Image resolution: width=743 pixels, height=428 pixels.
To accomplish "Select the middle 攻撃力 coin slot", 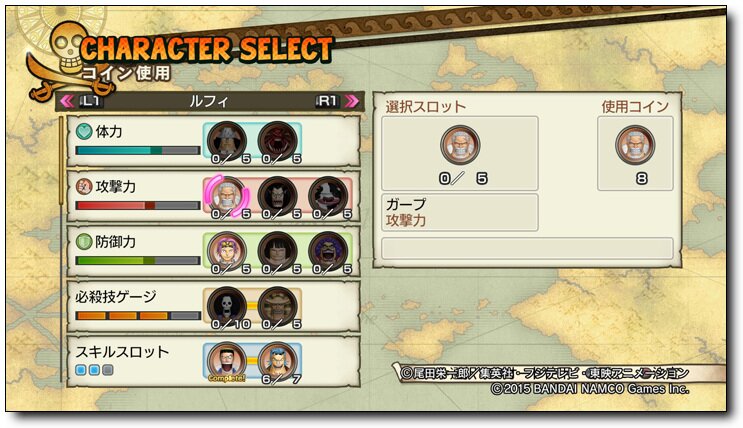I will click(278, 195).
